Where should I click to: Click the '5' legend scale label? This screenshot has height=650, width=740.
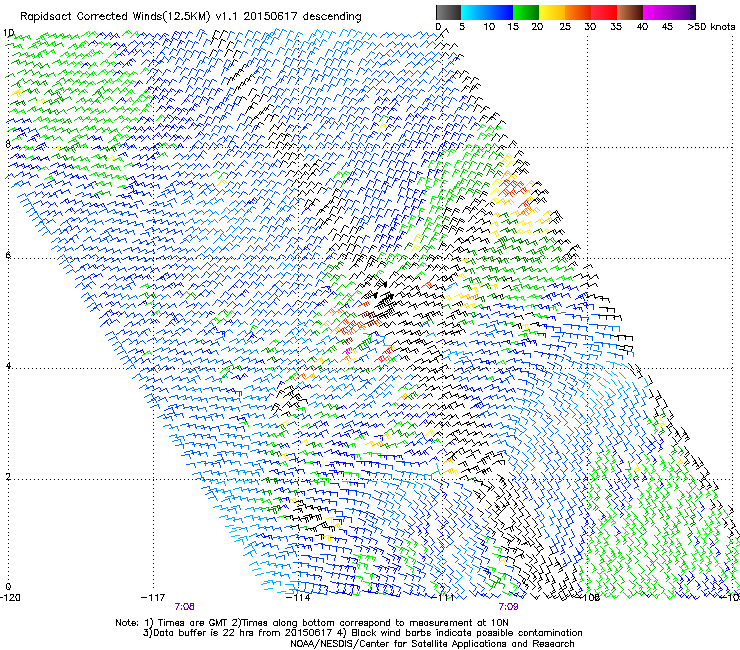click(x=462, y=27)
